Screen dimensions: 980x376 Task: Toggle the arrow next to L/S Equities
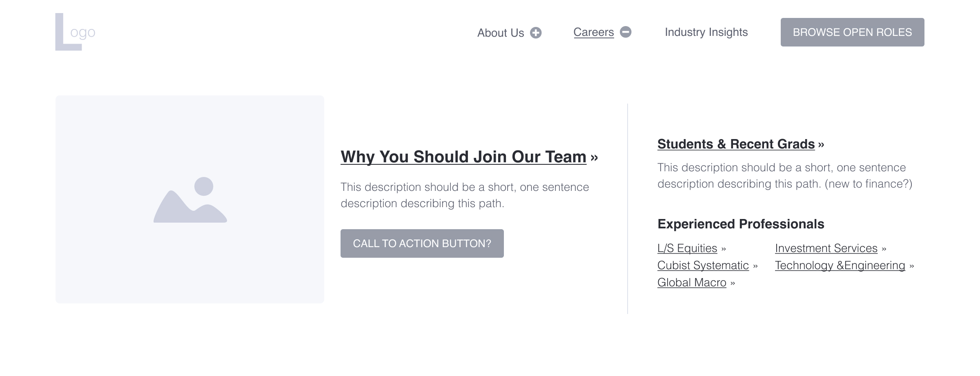click(723, 248)
